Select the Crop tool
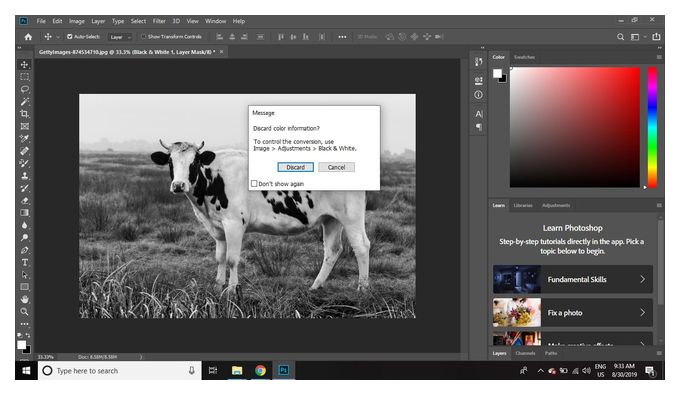 pos(25,114)
